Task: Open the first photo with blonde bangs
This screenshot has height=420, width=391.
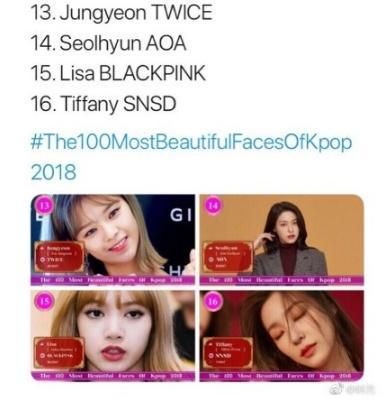Action: click(x=113, y=240)
